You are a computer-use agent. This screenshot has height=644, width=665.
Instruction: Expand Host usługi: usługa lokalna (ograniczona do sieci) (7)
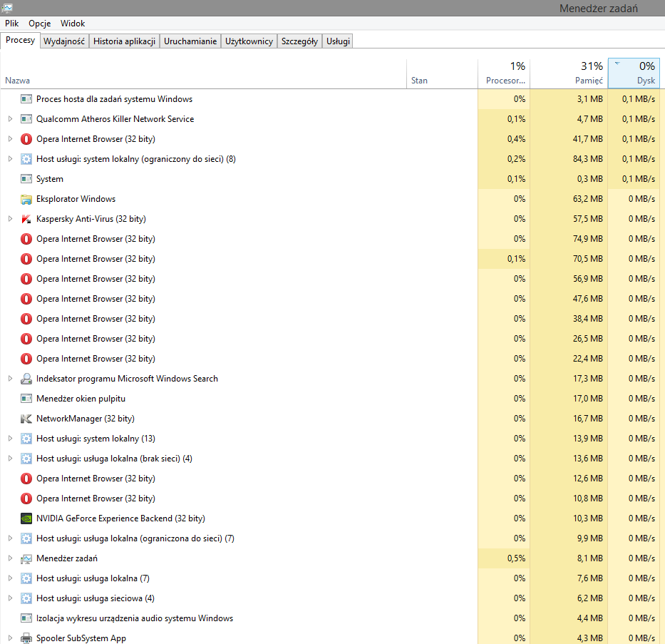(x=10, y=538)
